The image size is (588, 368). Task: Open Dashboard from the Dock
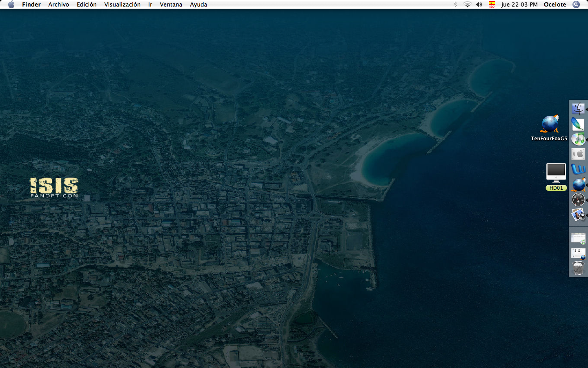tap(578, 200)
